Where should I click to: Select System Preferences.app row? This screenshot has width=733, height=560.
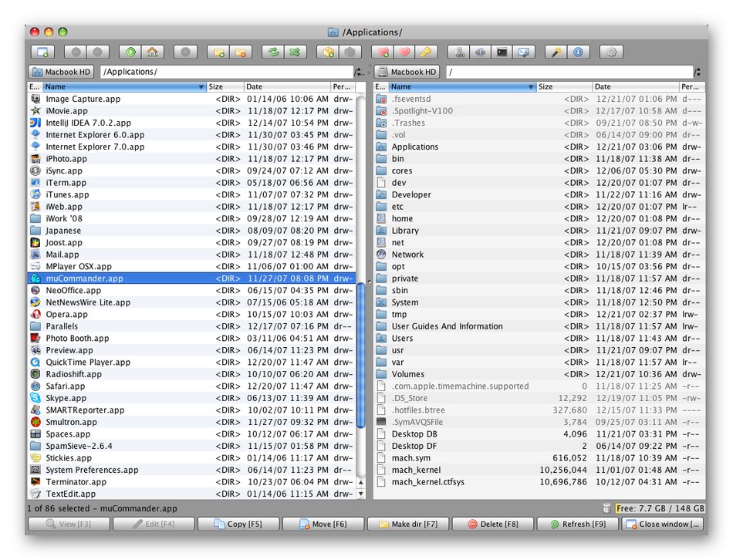[x=191, y=470]
